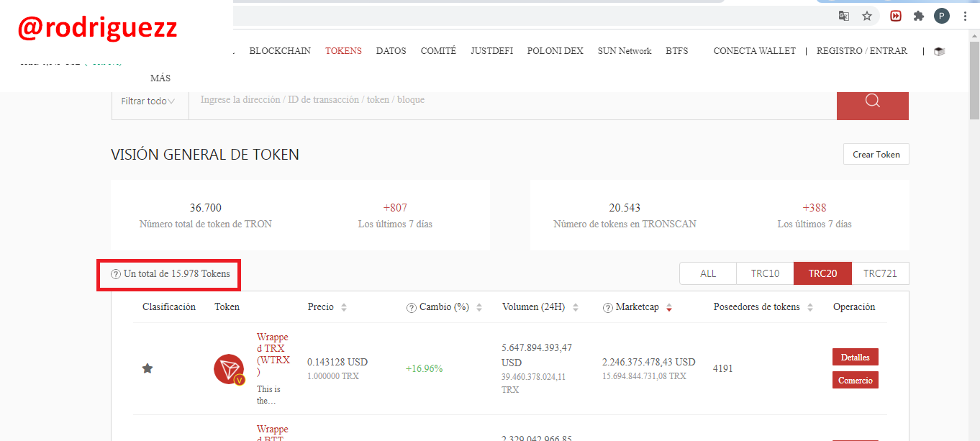Bookmark page with the star icon

[867, 16]
